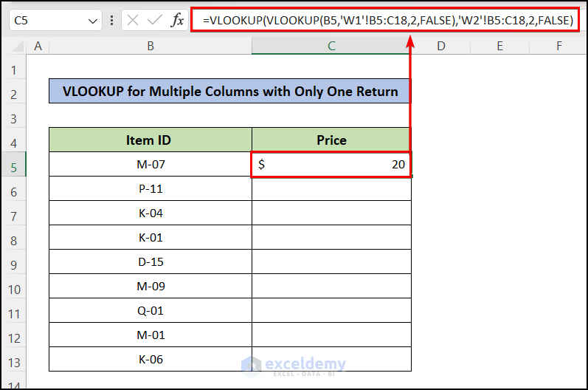
Task: Select the cell containing M-07
Action: tap(151, 164)
